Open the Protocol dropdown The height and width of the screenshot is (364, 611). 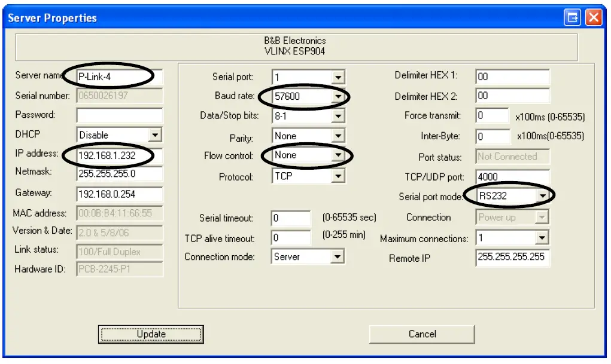pos(338,175)
